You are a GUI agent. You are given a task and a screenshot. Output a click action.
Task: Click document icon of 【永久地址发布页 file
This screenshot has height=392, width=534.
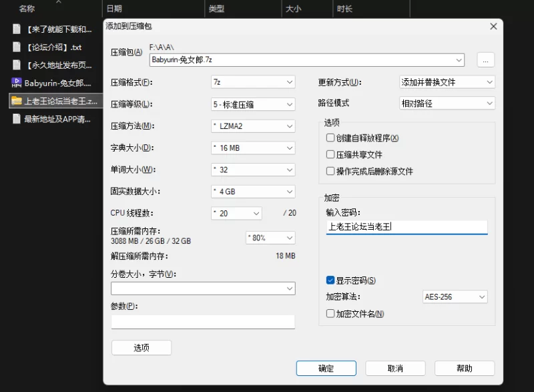click(16, 64)
